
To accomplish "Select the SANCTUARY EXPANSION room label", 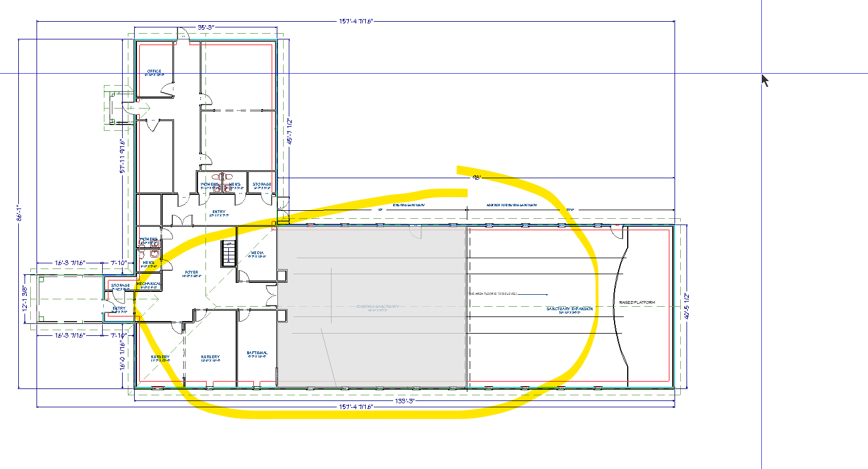I will click(570, 309).
